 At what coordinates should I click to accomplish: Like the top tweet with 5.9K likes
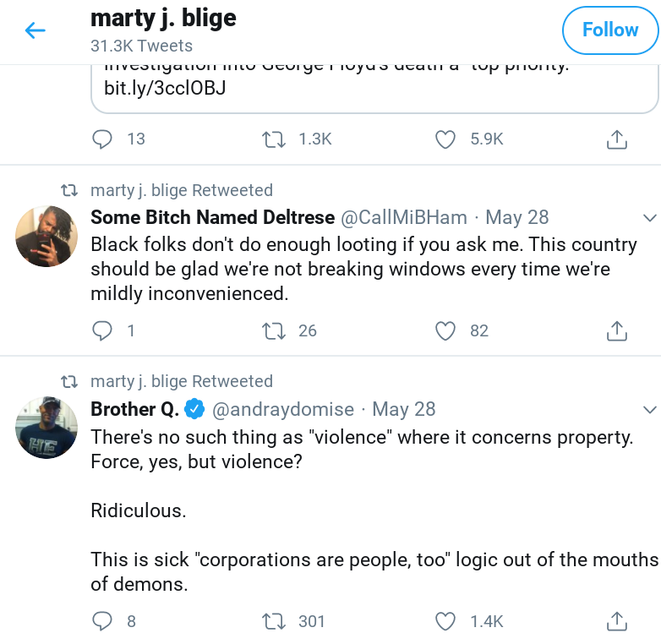pyautogui.click(x=445, y=139)
